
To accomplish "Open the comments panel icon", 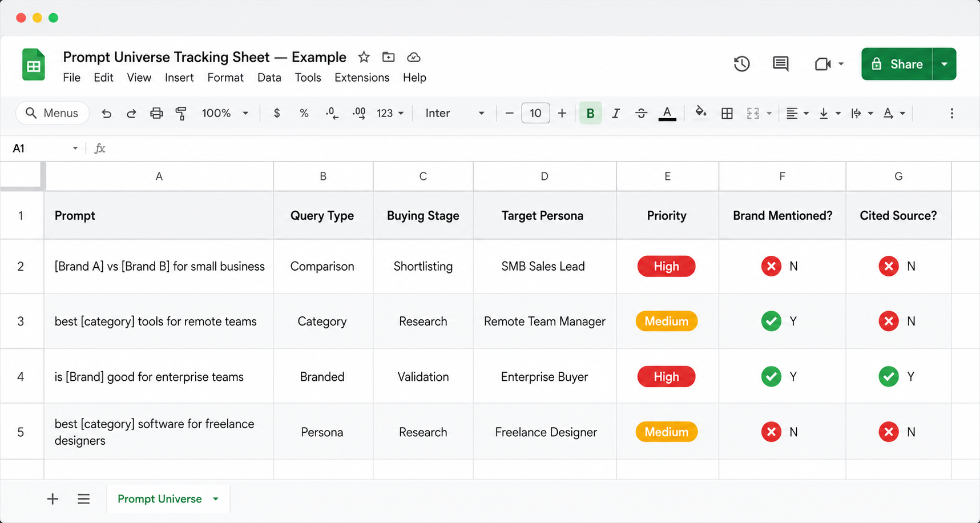I will click(780, 64).
